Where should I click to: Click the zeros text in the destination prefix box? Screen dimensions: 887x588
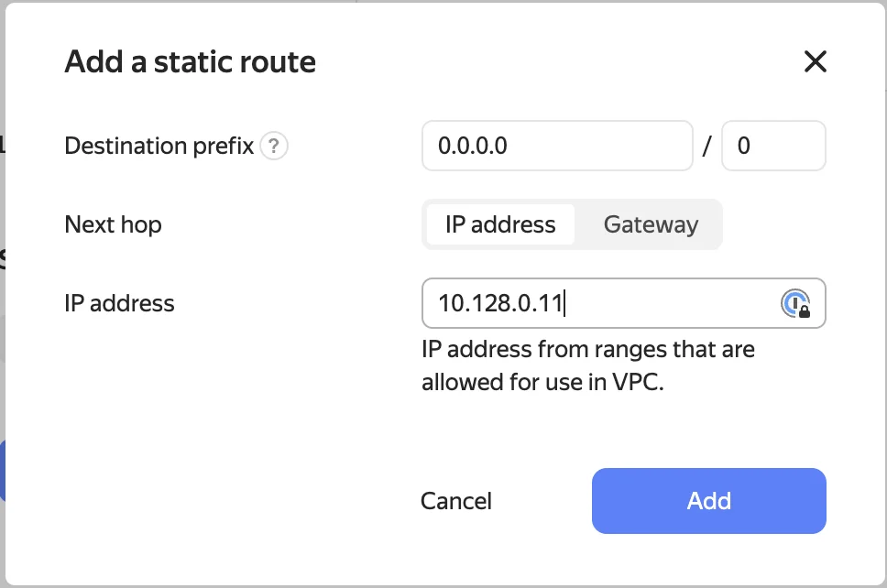point(472,146)
